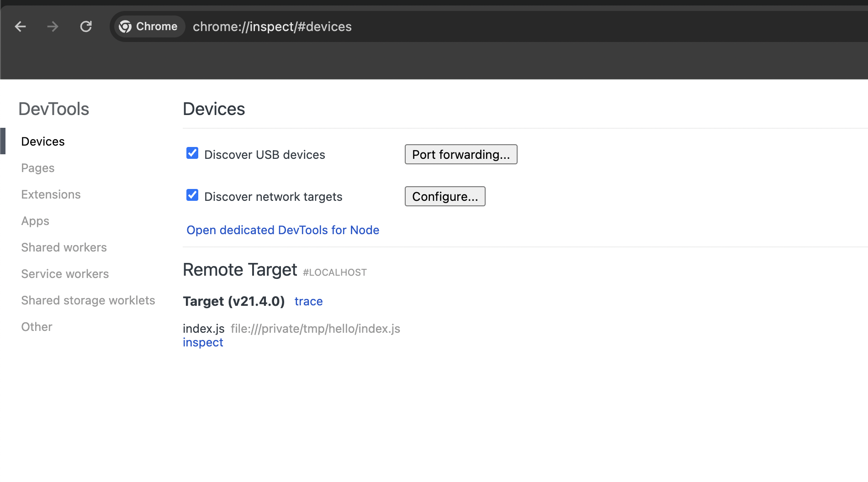Viewport: 868px width, 482px height.
Task: Click the Configure button
Action: [x=445, y=197]
